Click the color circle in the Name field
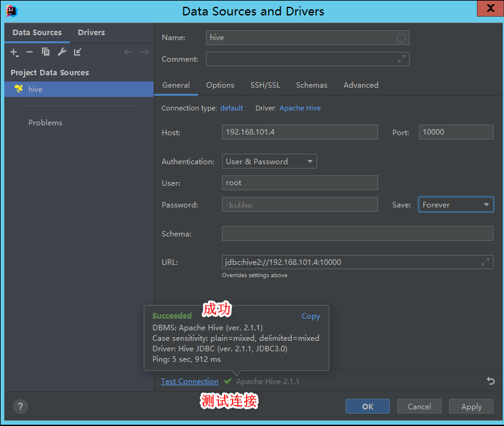This screenshot has height=426, width=504. [x=401, y=38]
